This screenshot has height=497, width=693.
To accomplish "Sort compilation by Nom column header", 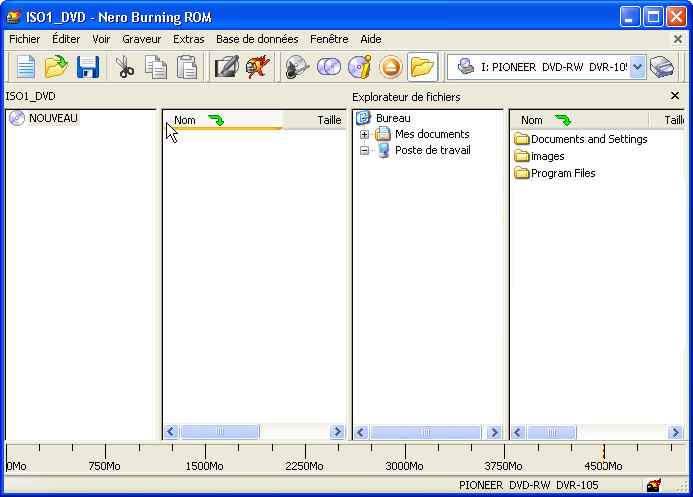I will click(x=224, y=120).
